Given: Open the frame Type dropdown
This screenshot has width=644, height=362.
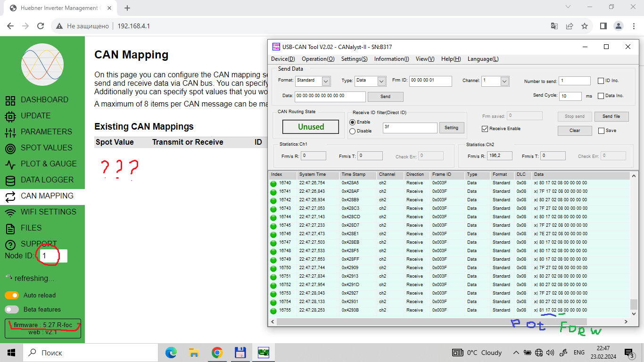Looking at the screenshot, I should click(x=382, y=81).
